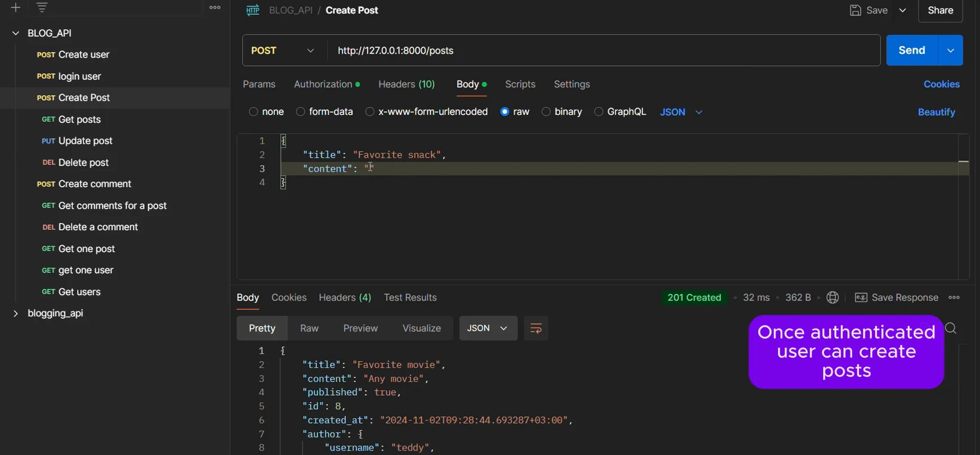Open the request Cookies link
The image size is (980, 455).
pyautogui.click(x=942, y=84)
